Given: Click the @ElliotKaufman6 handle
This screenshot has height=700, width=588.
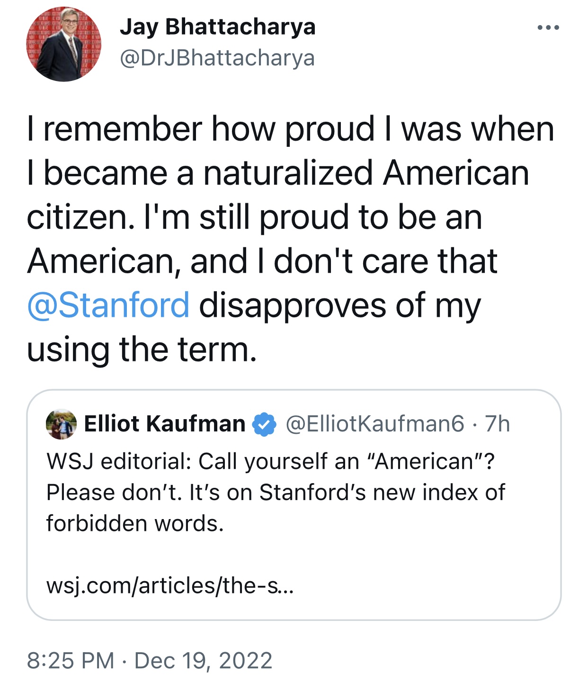Looking at the screenshot, I should (x=375, y=423).
